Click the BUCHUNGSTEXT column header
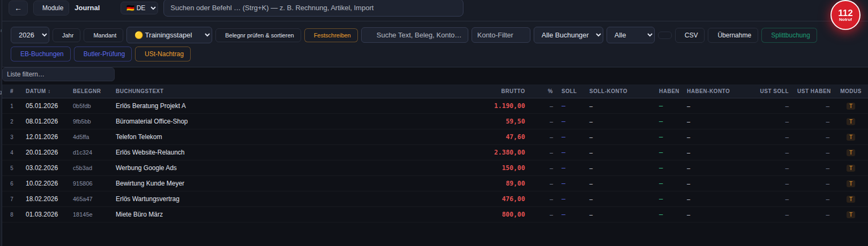Viewport: 868px width, 246px height. point(139,91)
